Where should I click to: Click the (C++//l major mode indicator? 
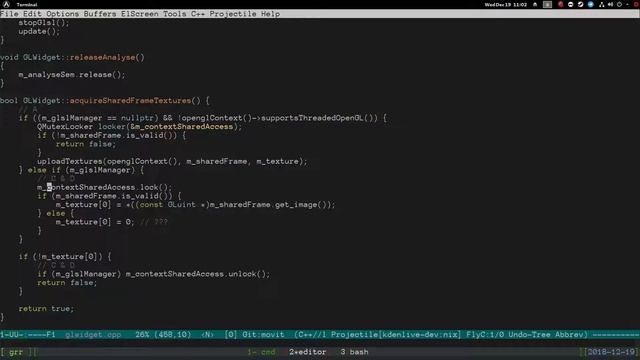click(x=310, y=335)
